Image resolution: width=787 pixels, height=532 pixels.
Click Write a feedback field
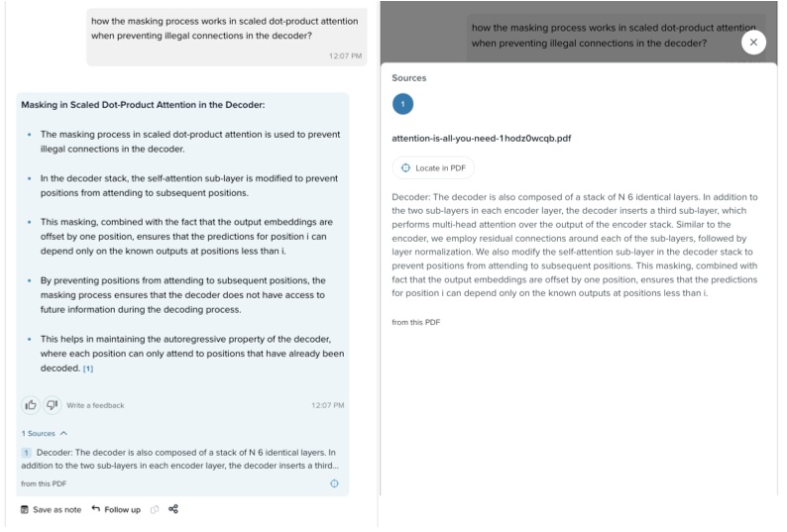pyautogui.click(x=96, y=405)
